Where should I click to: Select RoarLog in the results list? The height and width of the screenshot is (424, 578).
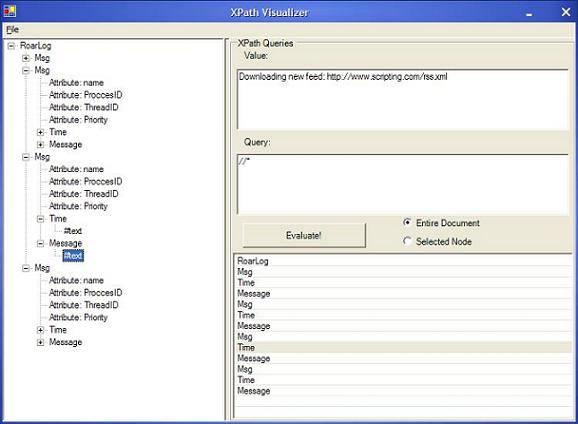pos(253,261)
